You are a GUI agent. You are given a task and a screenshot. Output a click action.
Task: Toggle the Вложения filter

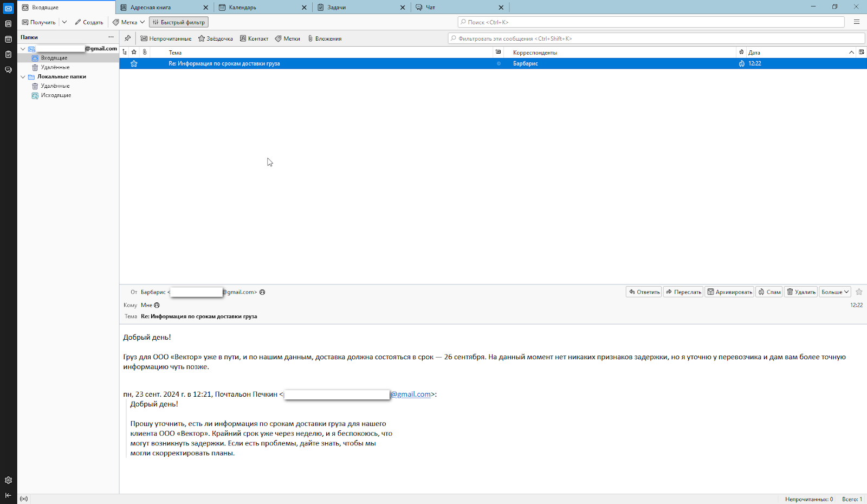[x=325, y=38]
